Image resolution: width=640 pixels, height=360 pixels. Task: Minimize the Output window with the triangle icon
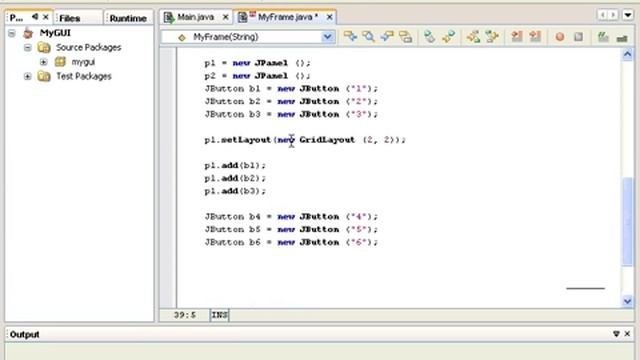(x=616, y=334)
